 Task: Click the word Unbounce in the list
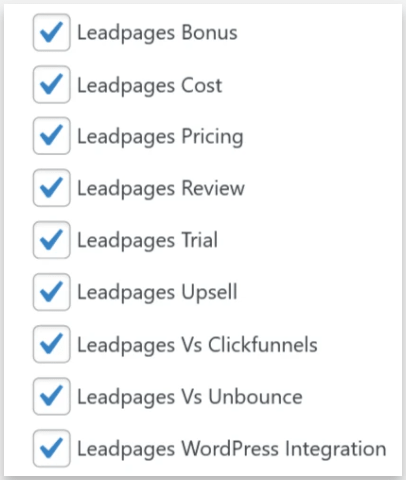coord(256,396)
